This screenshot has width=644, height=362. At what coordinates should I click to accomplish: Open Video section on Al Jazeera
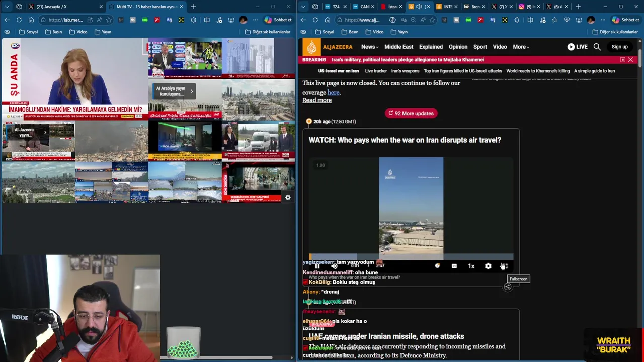pos(500,47)
